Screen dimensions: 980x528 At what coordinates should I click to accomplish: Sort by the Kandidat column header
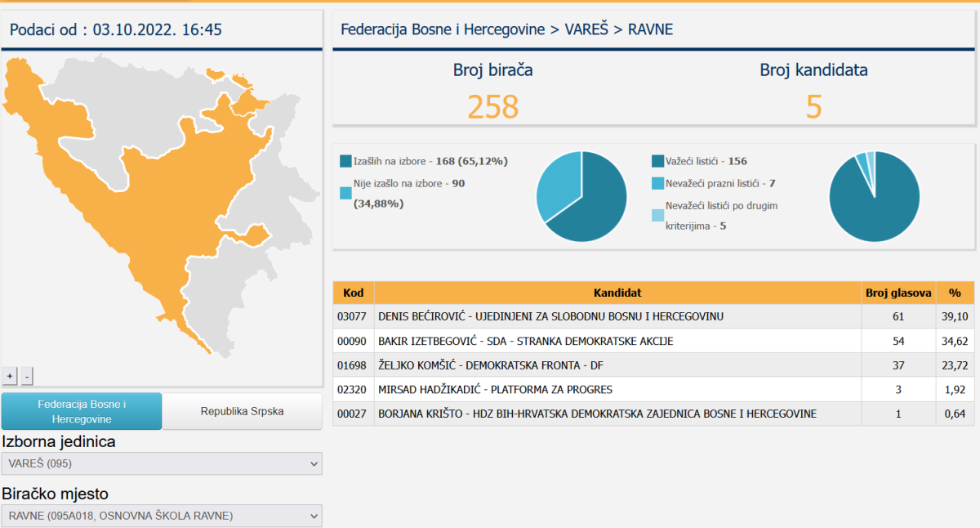tap(617, 293)
